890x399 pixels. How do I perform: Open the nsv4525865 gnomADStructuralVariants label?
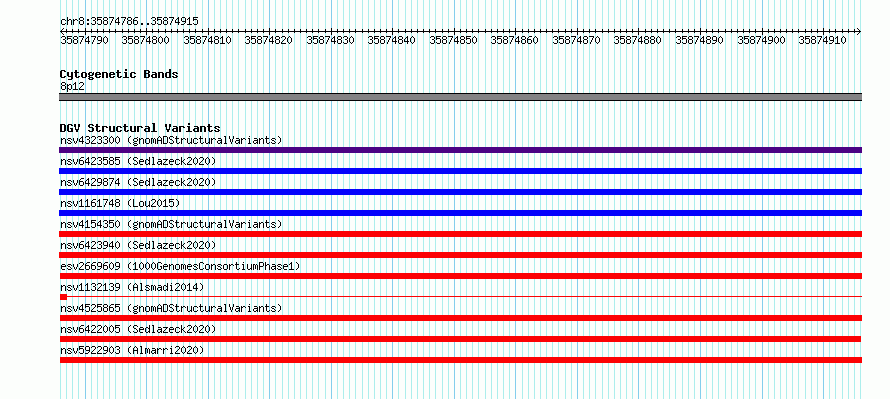pos(171,308)
